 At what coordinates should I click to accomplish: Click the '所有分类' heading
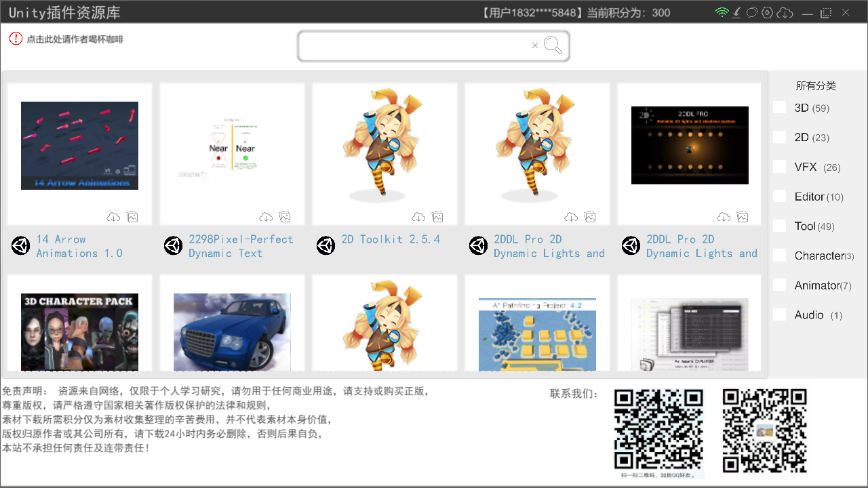pyautogui.click(x=816, y=86)
